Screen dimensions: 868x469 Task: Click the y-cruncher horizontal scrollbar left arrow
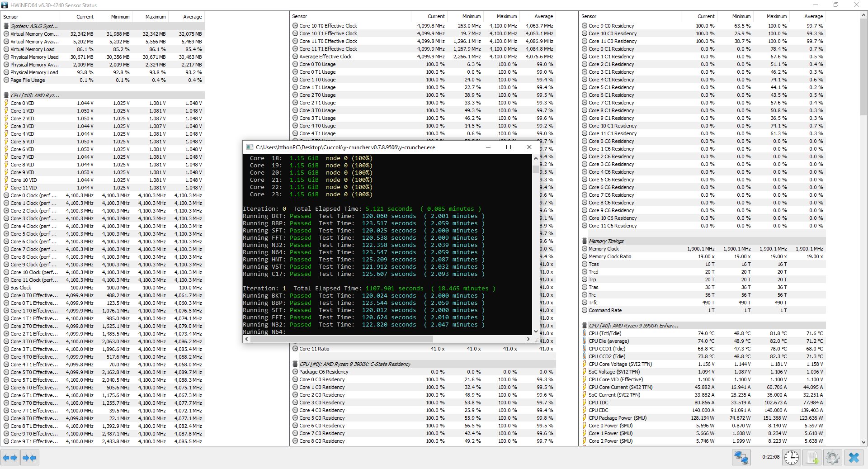click(x=246, y=339)
